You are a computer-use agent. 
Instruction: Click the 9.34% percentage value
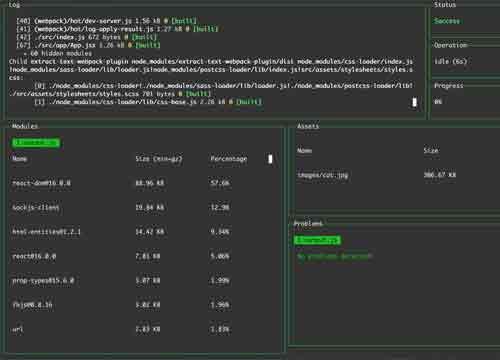coord(220,232)
